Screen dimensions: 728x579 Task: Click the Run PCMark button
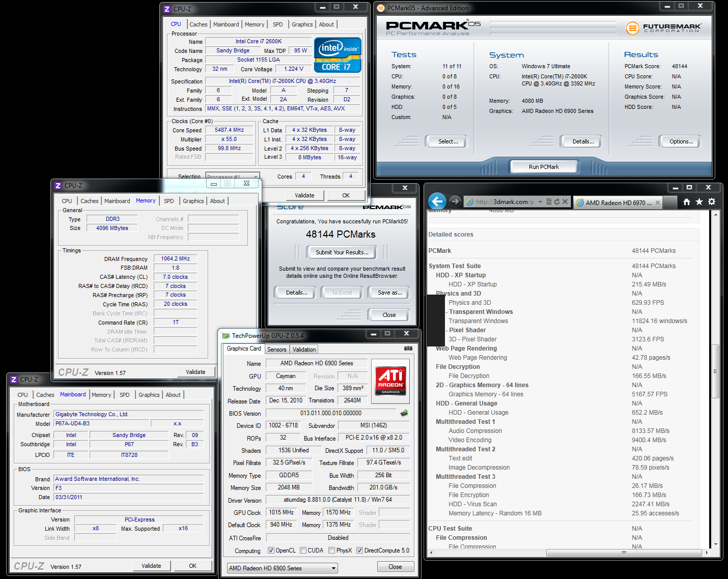pyautogui.click(x=544, y=166)
